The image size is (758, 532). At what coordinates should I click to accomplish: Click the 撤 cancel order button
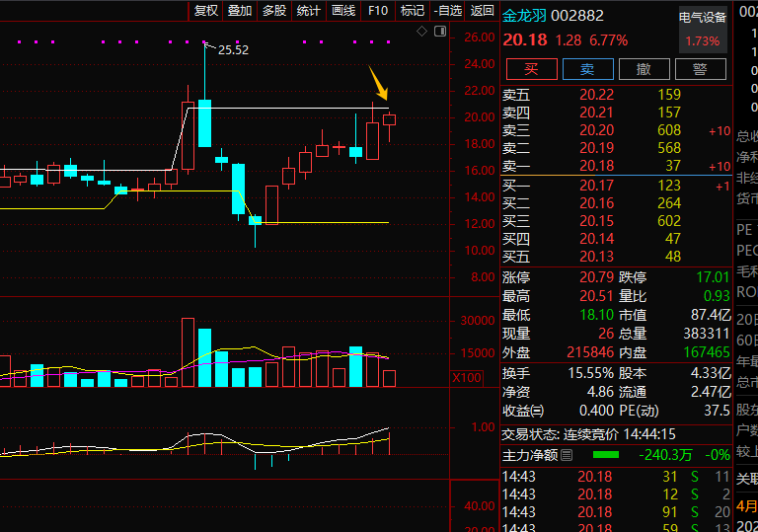coord(644,69)
